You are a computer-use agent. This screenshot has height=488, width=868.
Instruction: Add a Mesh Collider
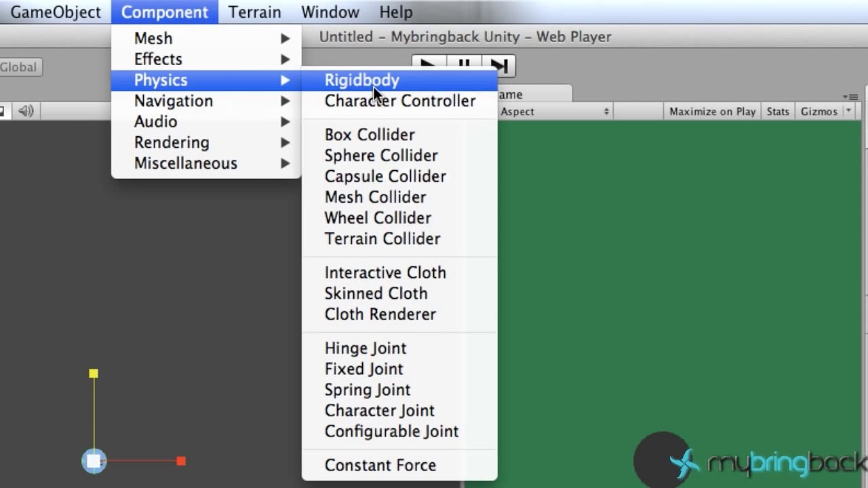pyautogui.click(x=399, y=197)
